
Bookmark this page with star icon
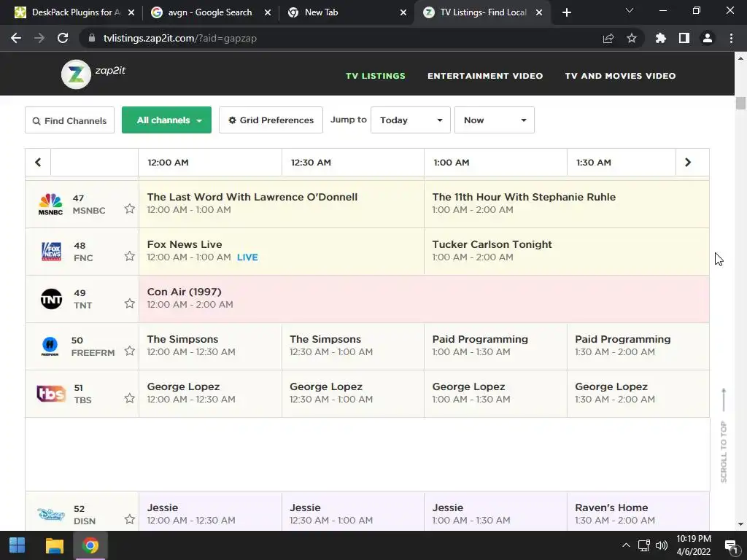coord(632,38)
